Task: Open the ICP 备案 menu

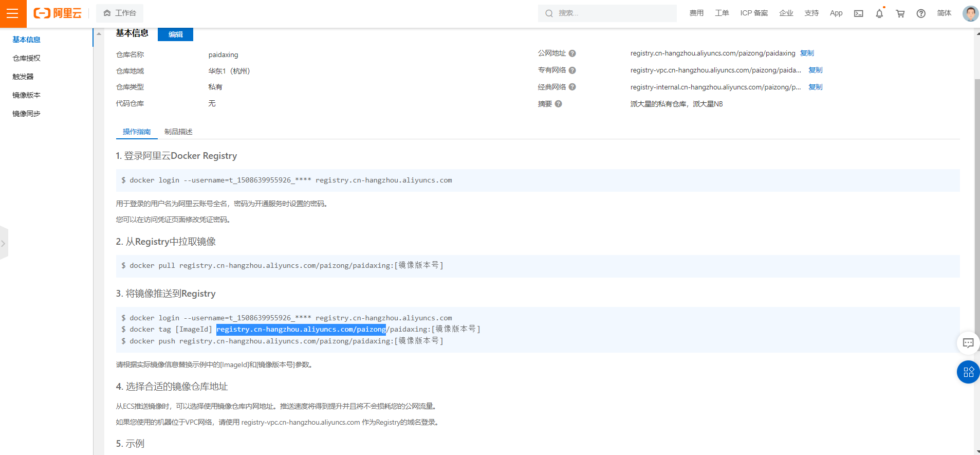Action: click(754, 13)
